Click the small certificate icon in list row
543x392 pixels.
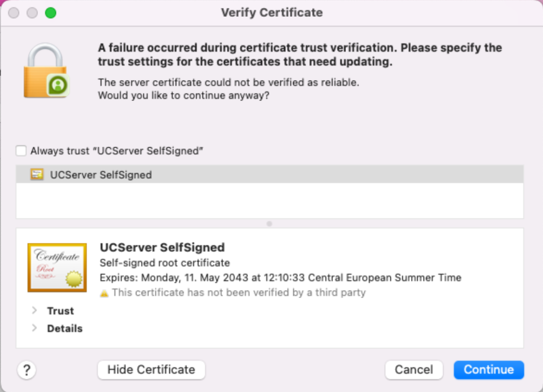tap(37, 175)
